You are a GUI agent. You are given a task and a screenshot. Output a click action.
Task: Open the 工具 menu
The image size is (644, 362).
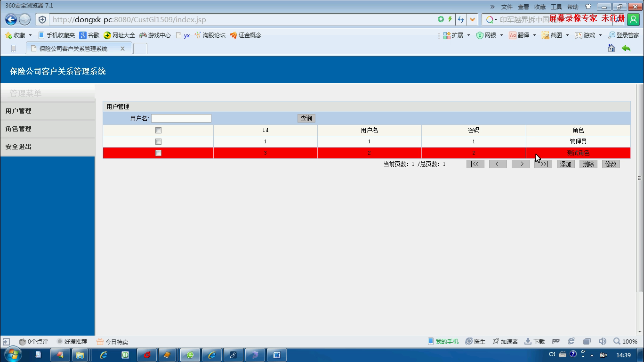[x=556, y=7]
